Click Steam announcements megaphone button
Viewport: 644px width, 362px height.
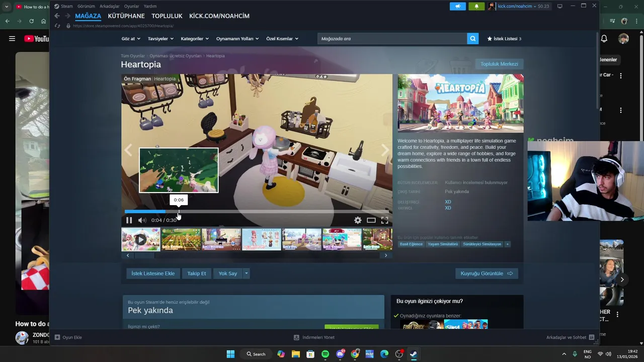pyautogui.click(x=458, y=6)
